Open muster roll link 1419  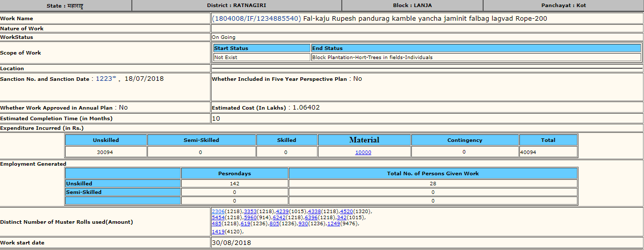coord(218,231)
